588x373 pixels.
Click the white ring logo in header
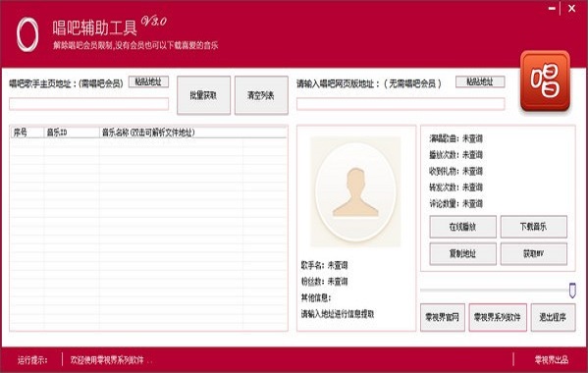pos(27,34)
